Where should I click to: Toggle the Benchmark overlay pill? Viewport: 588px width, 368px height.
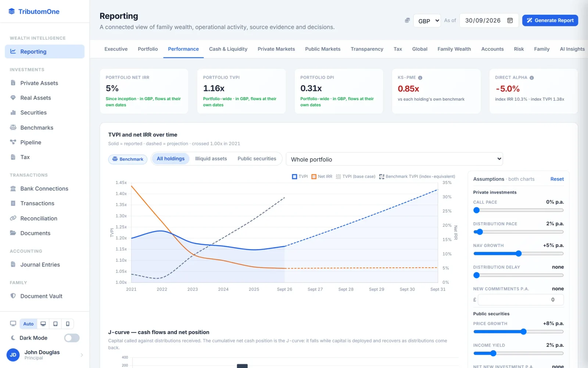pos(128,159)
